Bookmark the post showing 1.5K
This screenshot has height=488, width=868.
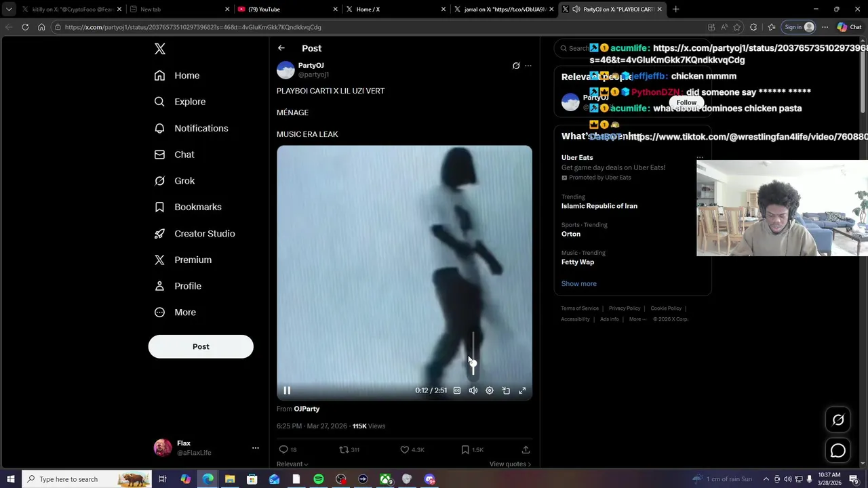pyautogui.click(x=472, y=449)
